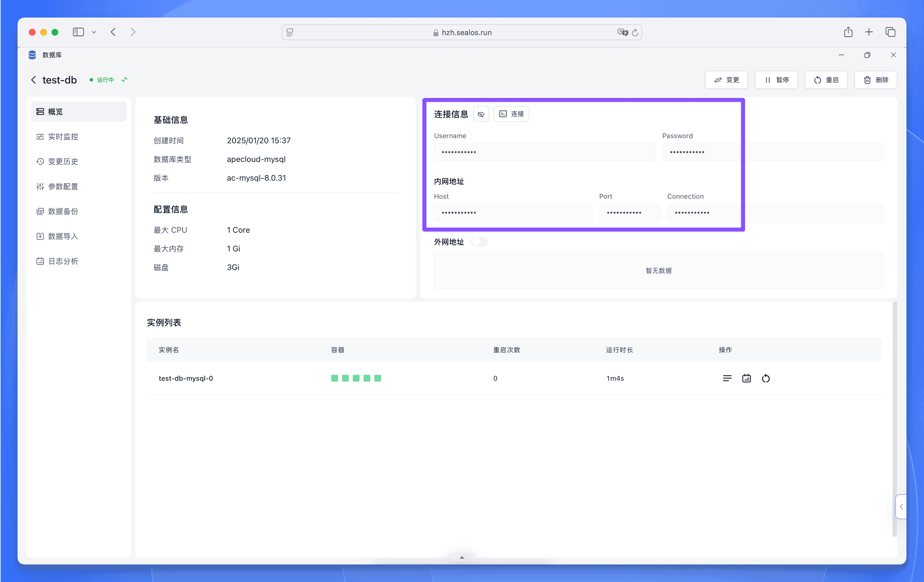Go back using the arrow beside test-db
This screenshot has width=924, height=582.
(x=33, y=80)
